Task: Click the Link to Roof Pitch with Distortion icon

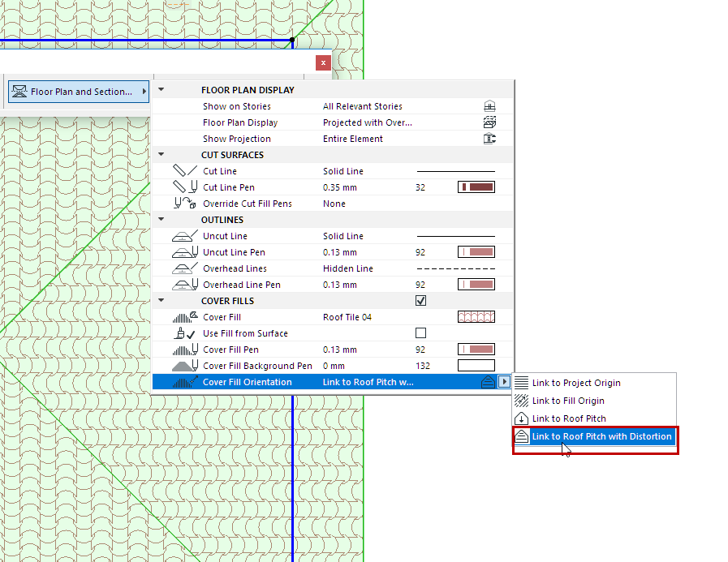Action: click(x=521, y=436)
